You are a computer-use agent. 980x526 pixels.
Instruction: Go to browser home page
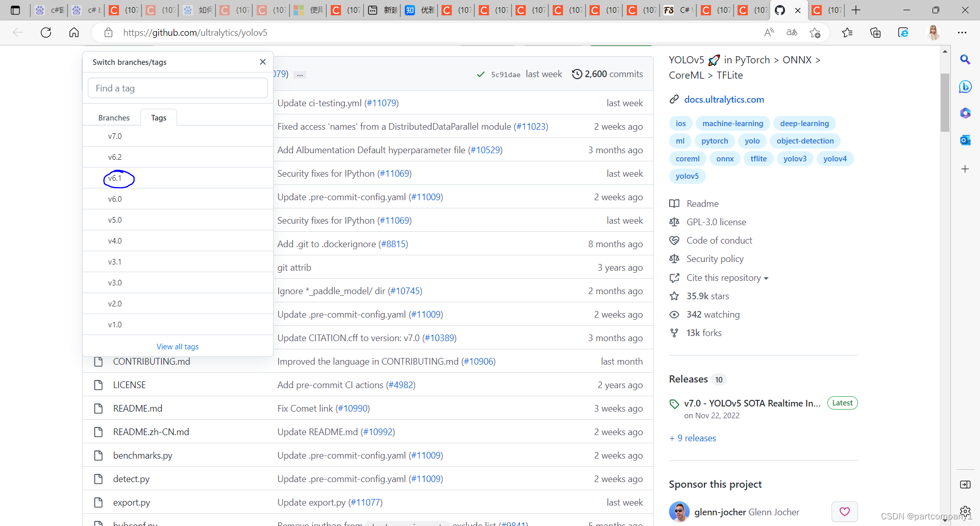pyautogui.click(x=74, y=33)
